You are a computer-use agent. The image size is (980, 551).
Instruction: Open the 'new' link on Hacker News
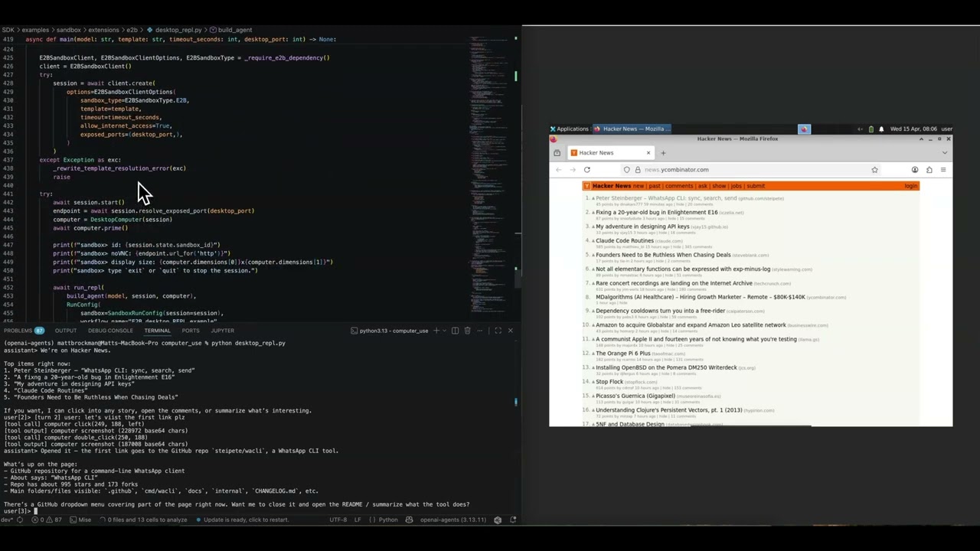[638, 186]
